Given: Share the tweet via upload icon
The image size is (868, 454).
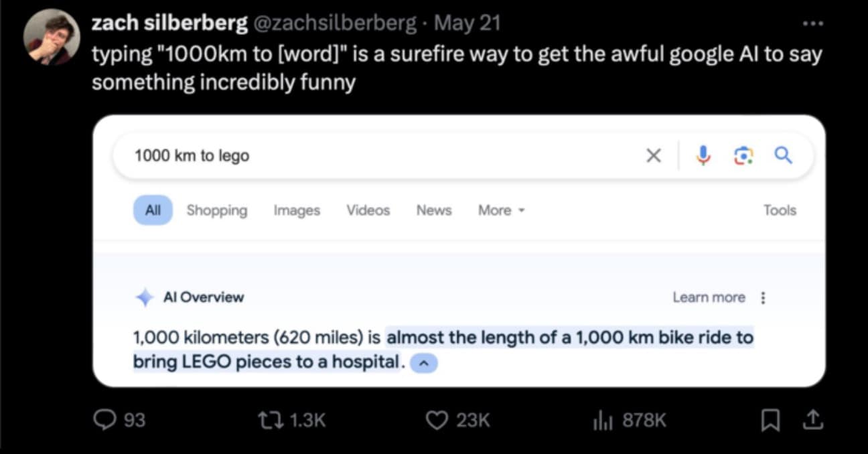Looking at the screenshot, I should point(812,420).
